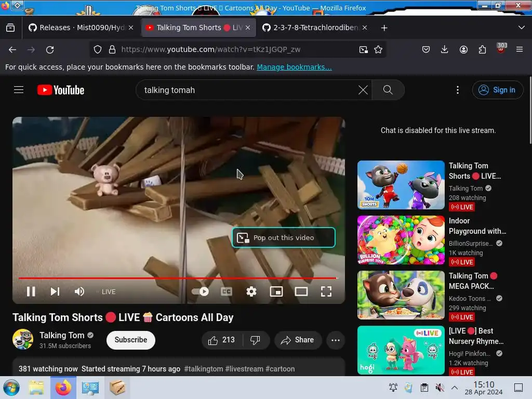Dislike this video
Screen dimensions: 532x399
(x=255, y=340)
